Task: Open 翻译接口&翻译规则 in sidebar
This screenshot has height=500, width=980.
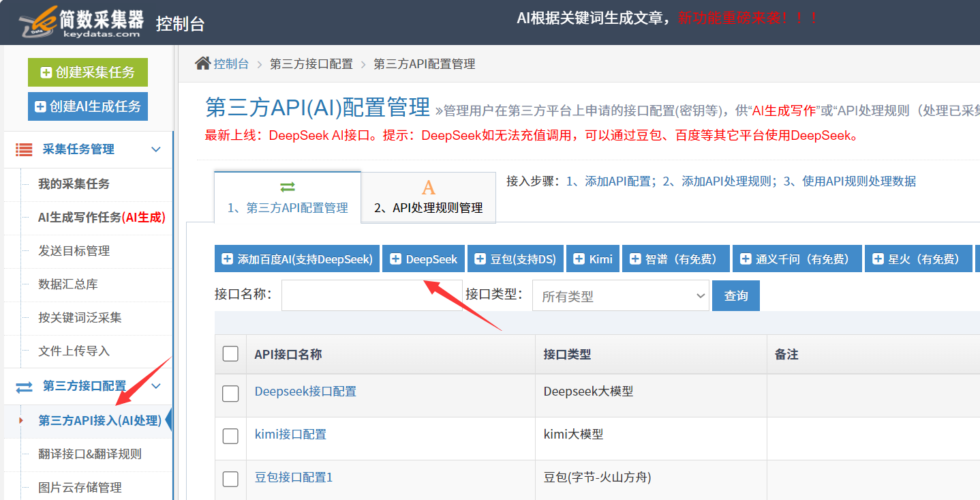Action: [x=90, y=454]
